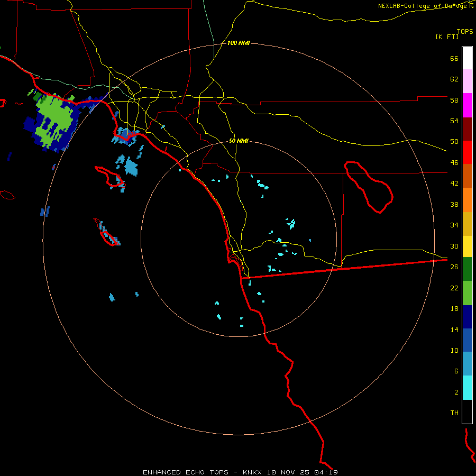The height and width of the screenshot is (476, 476).
Task: Click the 54 legend value
Action: coord(454,121)
